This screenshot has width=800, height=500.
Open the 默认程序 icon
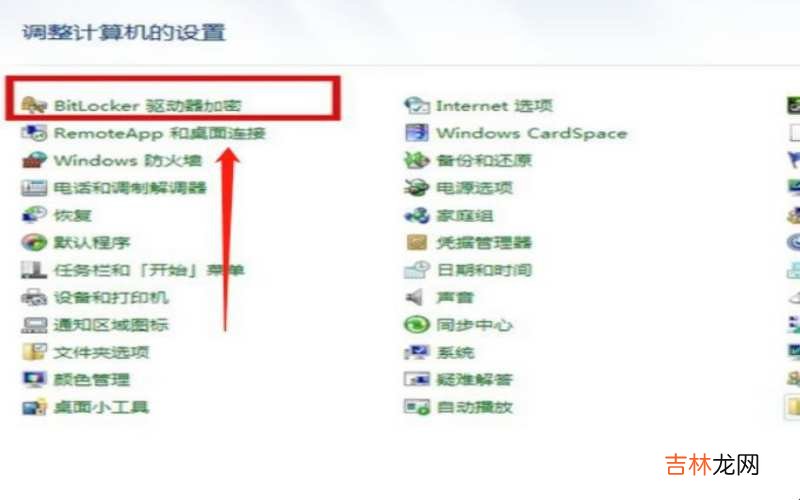34,242
